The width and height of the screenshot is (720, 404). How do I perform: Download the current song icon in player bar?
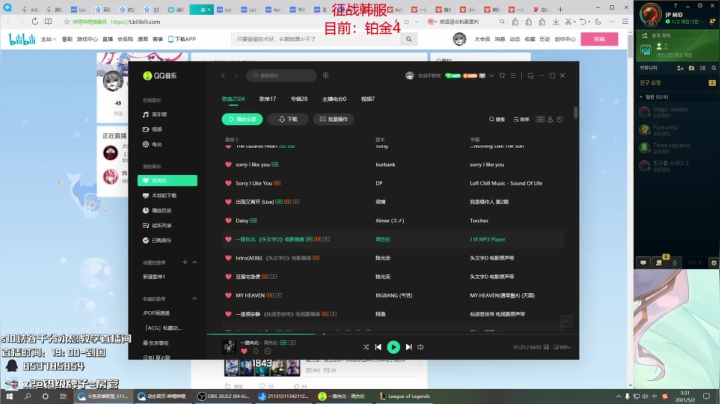tap(256, 351)
